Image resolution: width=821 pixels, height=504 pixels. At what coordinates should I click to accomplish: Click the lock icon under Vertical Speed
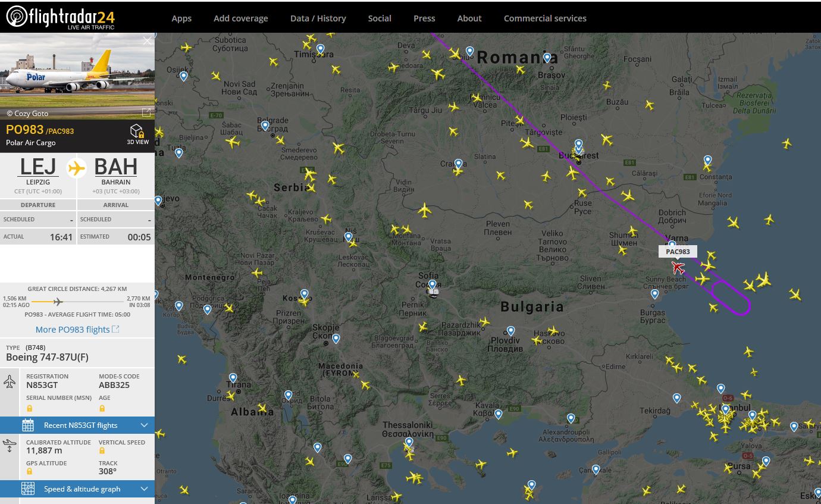click(102, 451)
